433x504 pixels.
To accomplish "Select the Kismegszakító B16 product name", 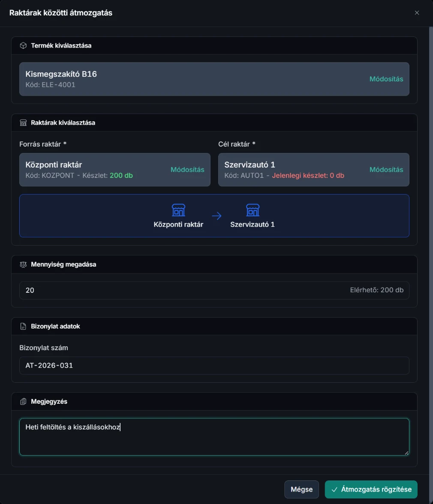I will coord(61,74).
